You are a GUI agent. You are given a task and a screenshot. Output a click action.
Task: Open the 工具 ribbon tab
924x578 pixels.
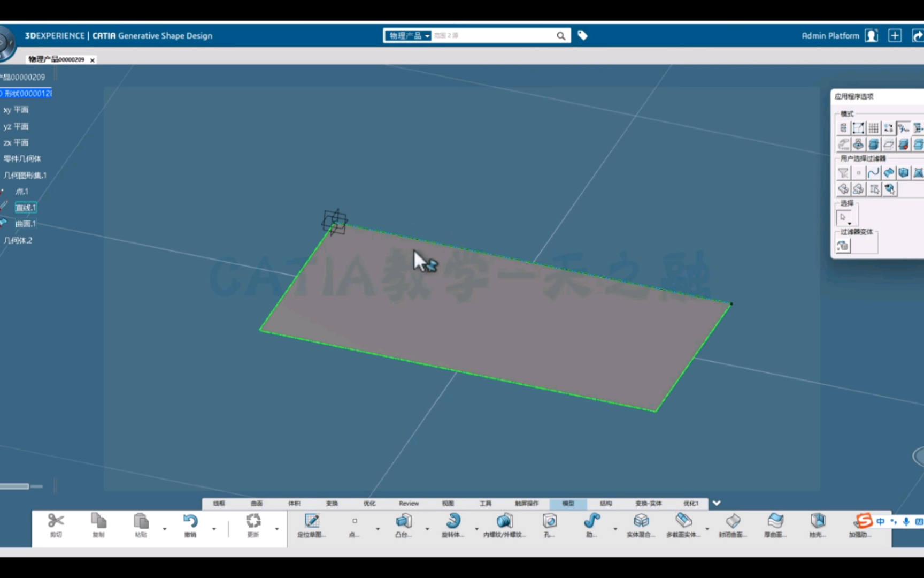point(486,504)
